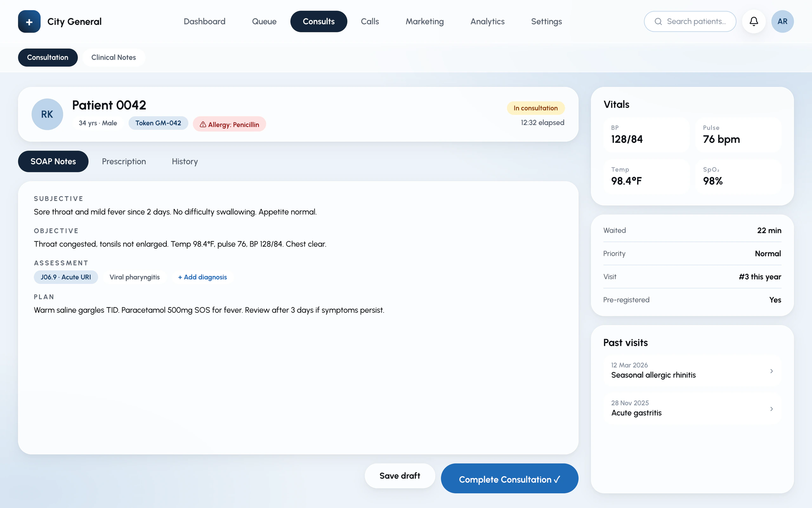Open the Seasonal allergic rhinitis visit chevron
Image resolution: width=812 pixels, height=508 pixels.
[x=771, y=371]
